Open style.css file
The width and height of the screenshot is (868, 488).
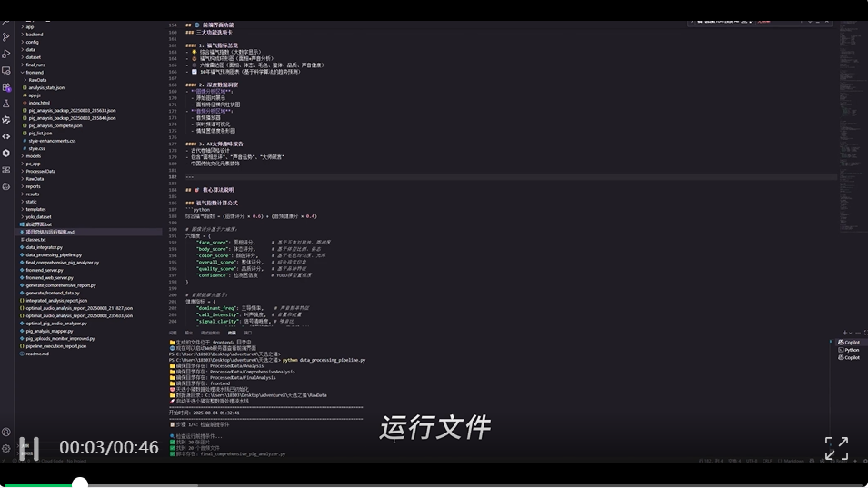click(x=36, y=148)
